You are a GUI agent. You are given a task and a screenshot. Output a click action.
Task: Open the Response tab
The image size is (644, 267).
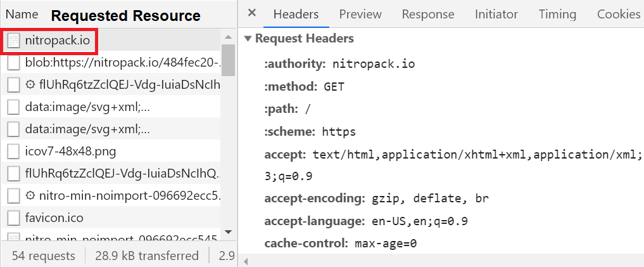pos(428,15)
